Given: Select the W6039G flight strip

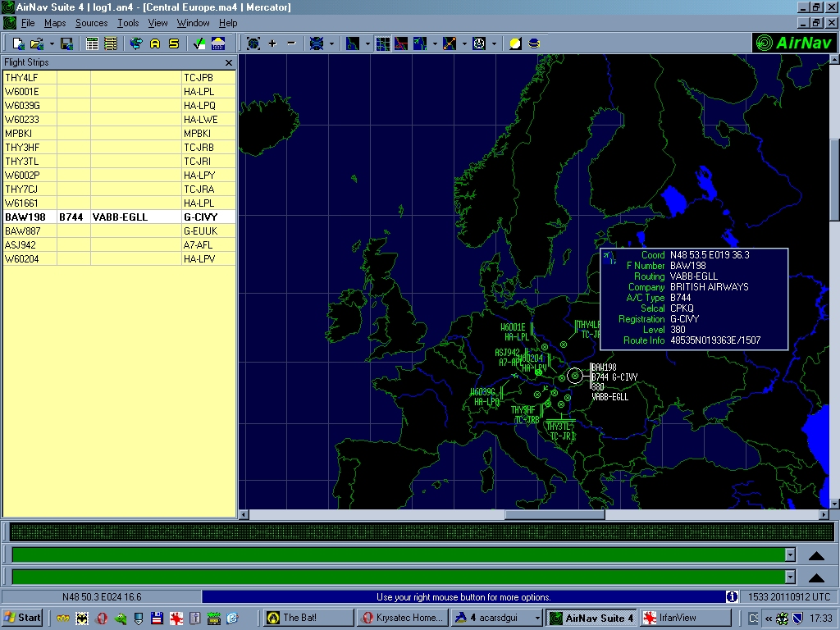Looking at the screenshot, I should 119,106.
